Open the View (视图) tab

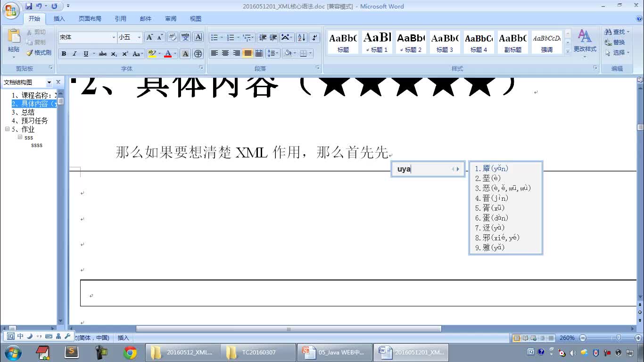(x=196, y=19)
